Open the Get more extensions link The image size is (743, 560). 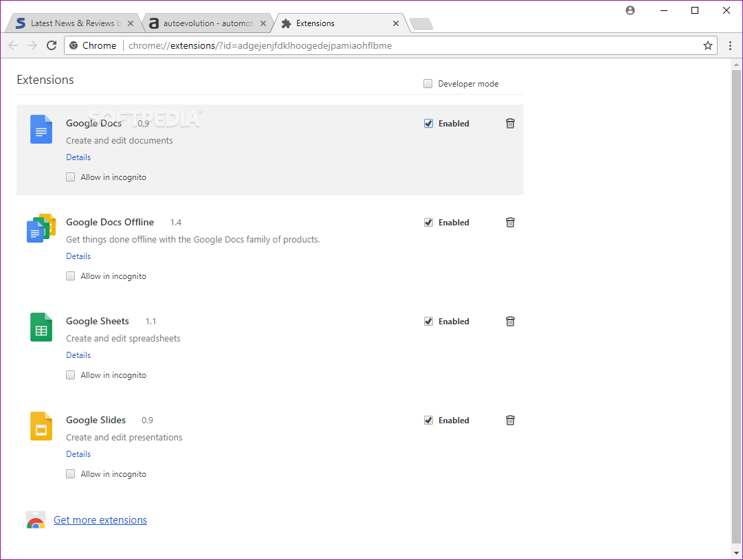pos(100,520)
